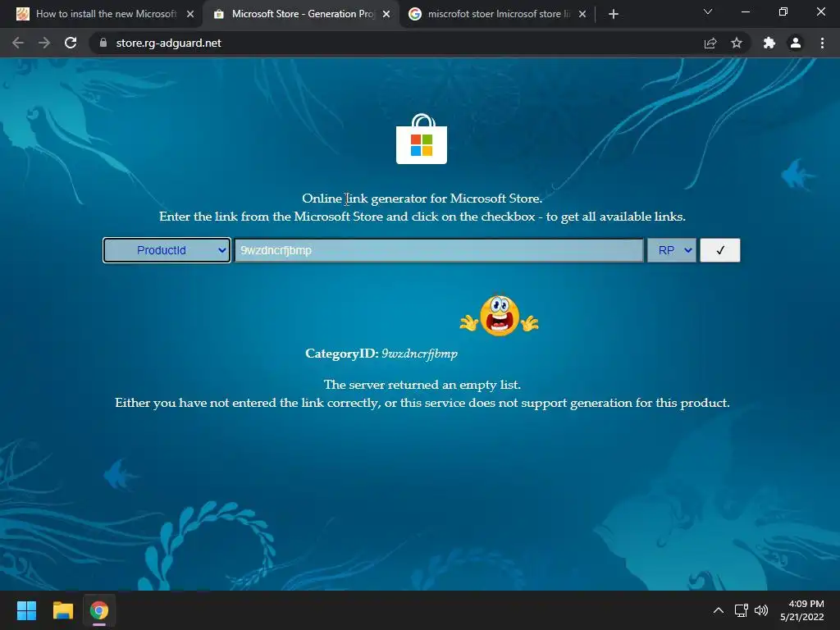
Task: Click the URL address bar text
Action: 168,43
